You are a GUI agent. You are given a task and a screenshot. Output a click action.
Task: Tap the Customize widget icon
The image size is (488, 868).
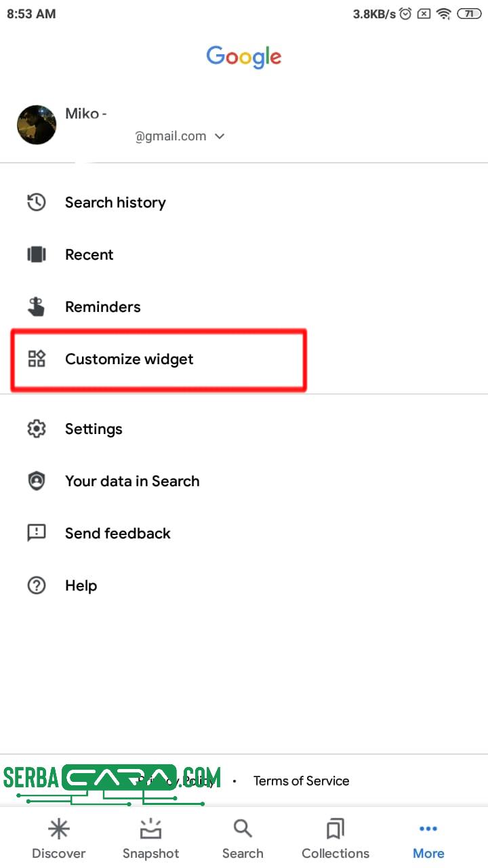pos(36,359)
